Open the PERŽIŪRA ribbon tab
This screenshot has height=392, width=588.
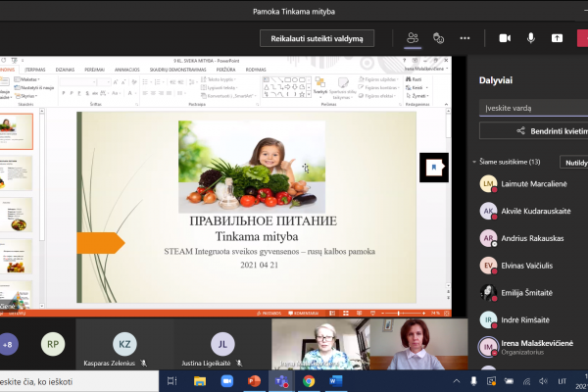225,70
